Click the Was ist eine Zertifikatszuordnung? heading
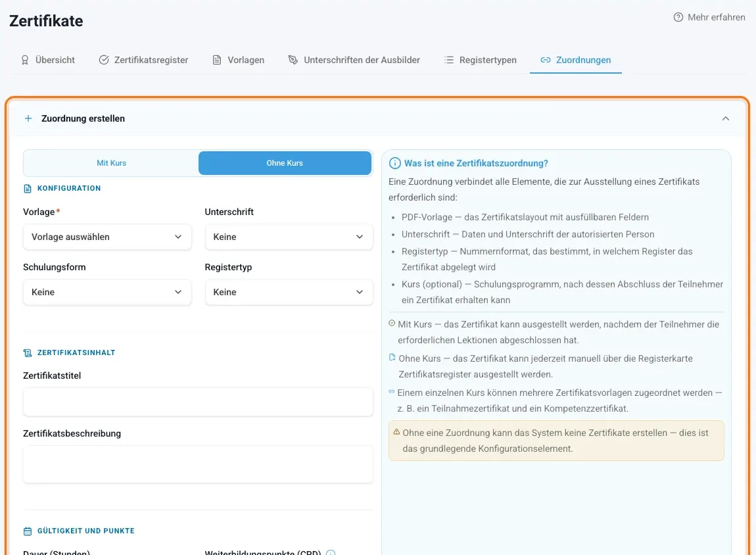Viewport: 756px width, 555px height. (476, 164)
